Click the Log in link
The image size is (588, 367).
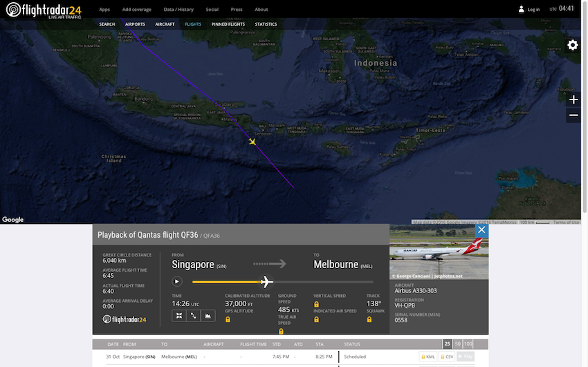[533, 10]
